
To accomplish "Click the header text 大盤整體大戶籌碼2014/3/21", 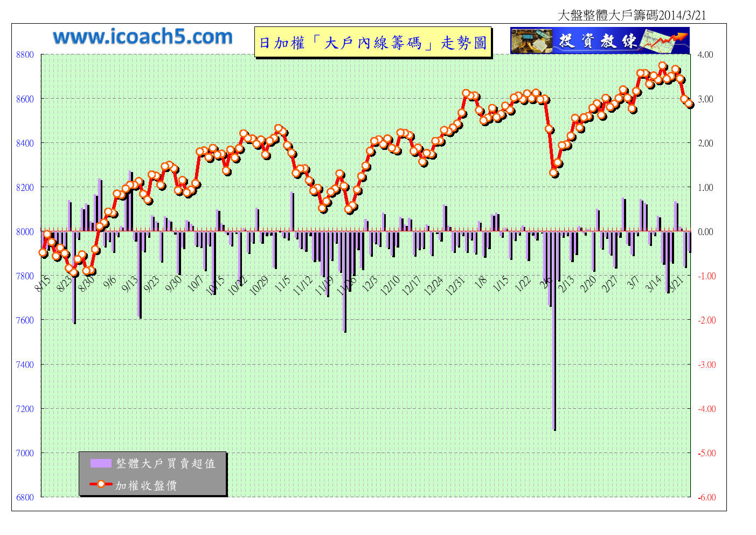I will pyautogui.click(x=632, y=15).
